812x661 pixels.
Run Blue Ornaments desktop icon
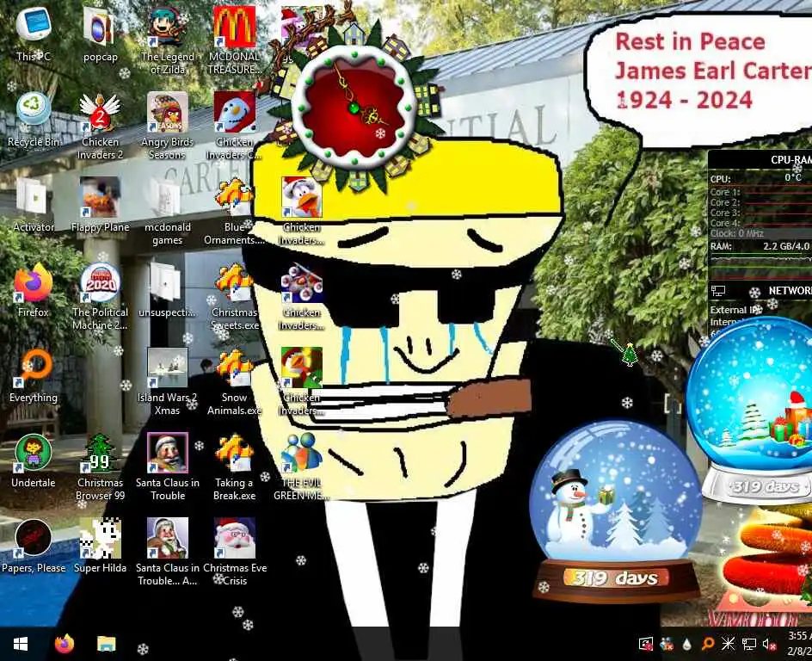(x=235, y=212)
